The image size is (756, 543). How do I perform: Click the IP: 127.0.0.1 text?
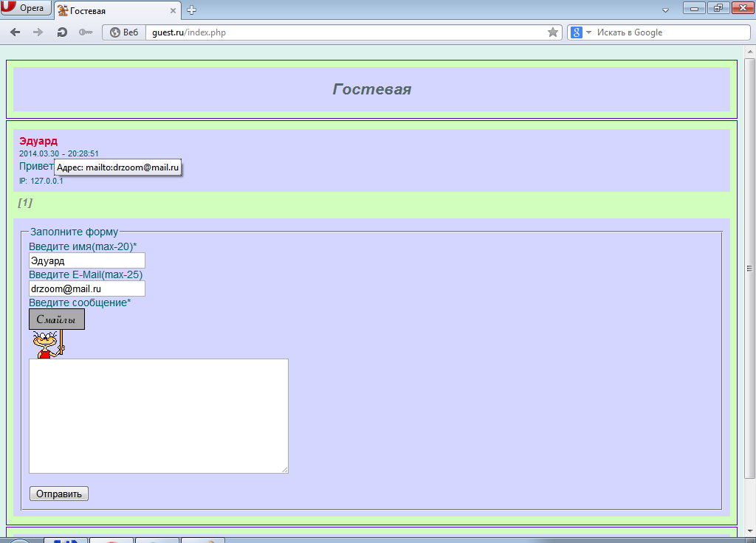pyautogui.click(x=41, y=181)
